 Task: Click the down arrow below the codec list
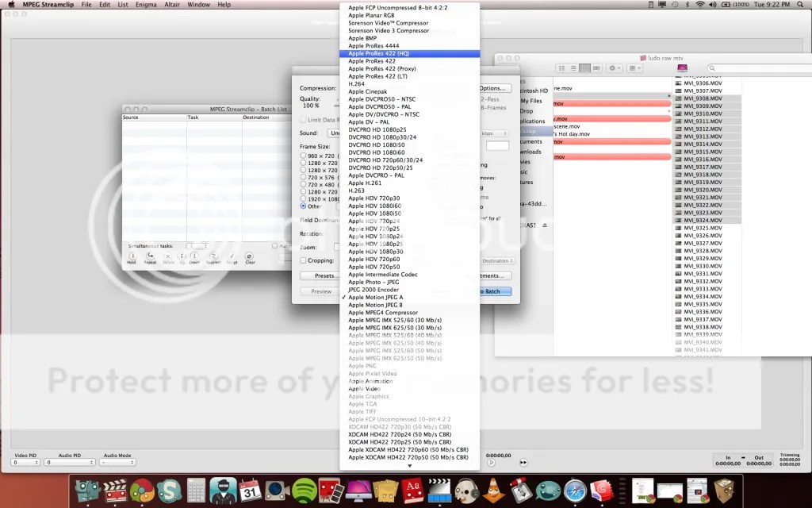click(x=410, y=466)
